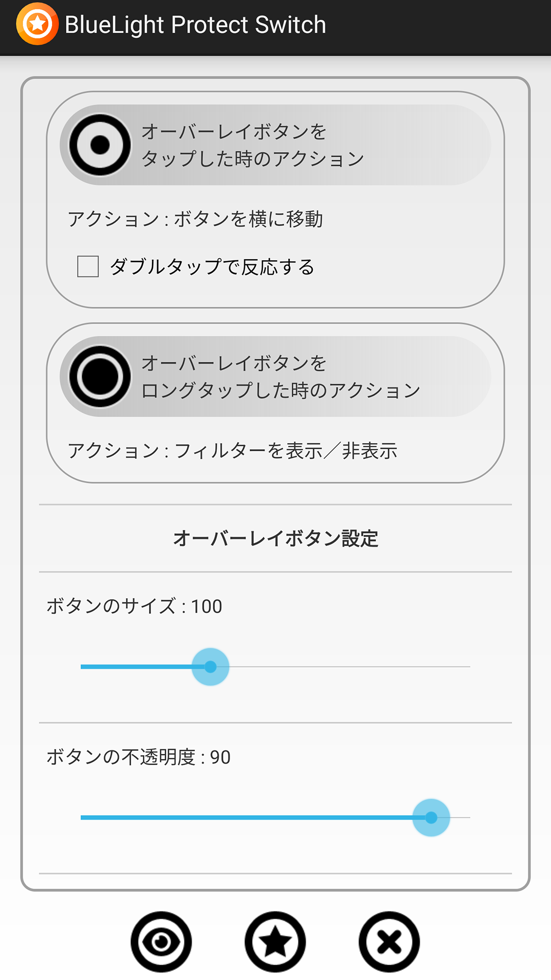Click the left start of the opacity slider track
This screenshot has width=551, height=980.
tap(83, 817)
